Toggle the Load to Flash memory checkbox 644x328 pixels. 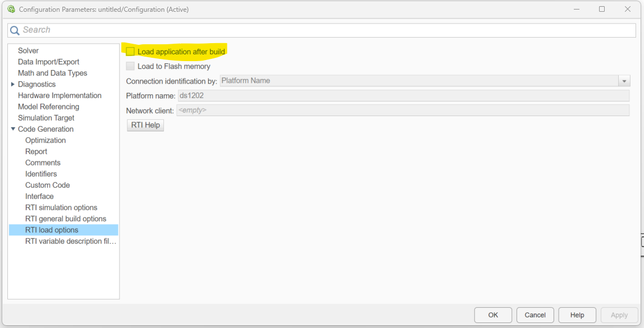tap(130, 66)
